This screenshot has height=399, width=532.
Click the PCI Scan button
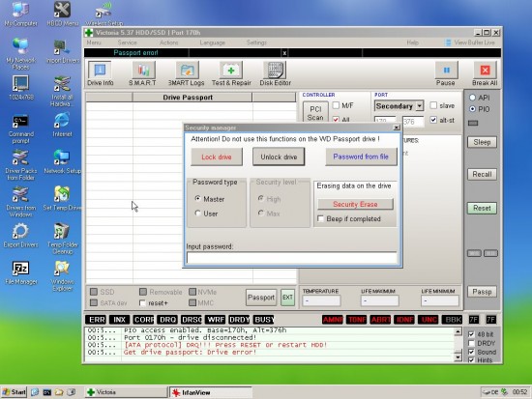point(315,113)
